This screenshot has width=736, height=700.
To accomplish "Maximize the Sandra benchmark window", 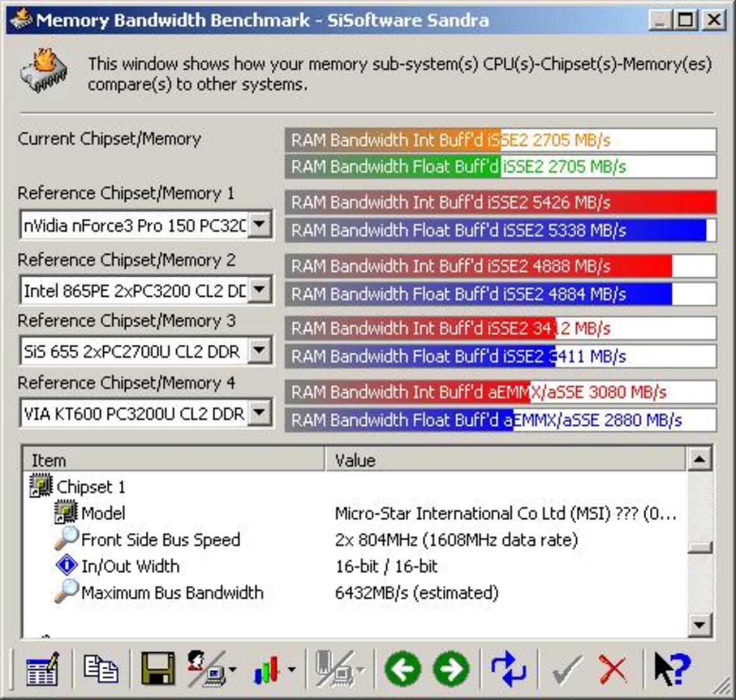I will pyautogui.click(x=685, y=19).
